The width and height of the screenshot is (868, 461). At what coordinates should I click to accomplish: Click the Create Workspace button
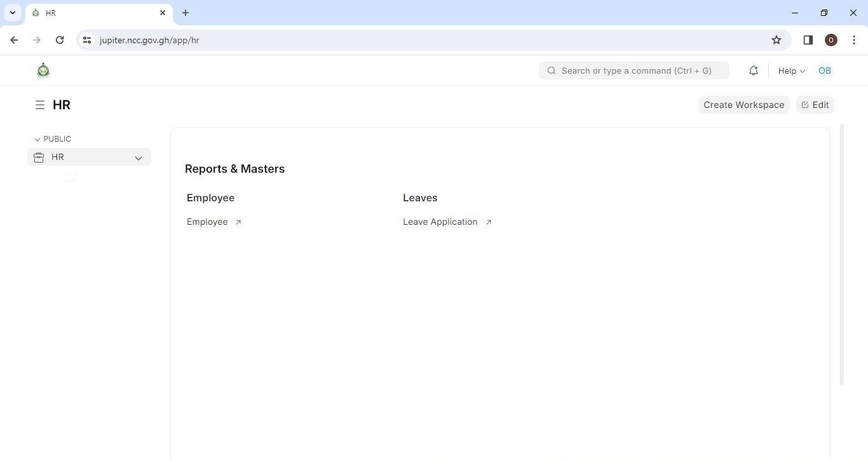click(743, 105)
